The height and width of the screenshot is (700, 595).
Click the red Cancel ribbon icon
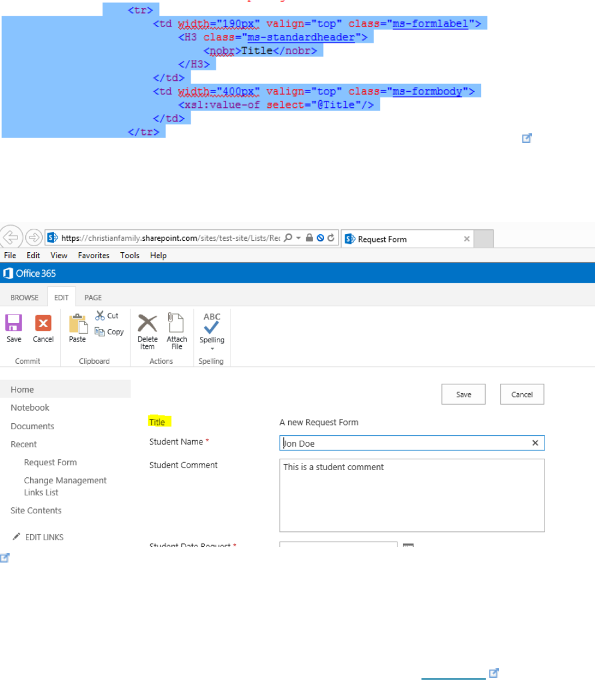coord(43,323)
